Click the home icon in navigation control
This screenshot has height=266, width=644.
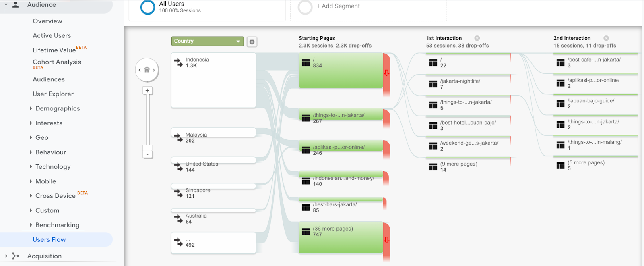(147, 70)
